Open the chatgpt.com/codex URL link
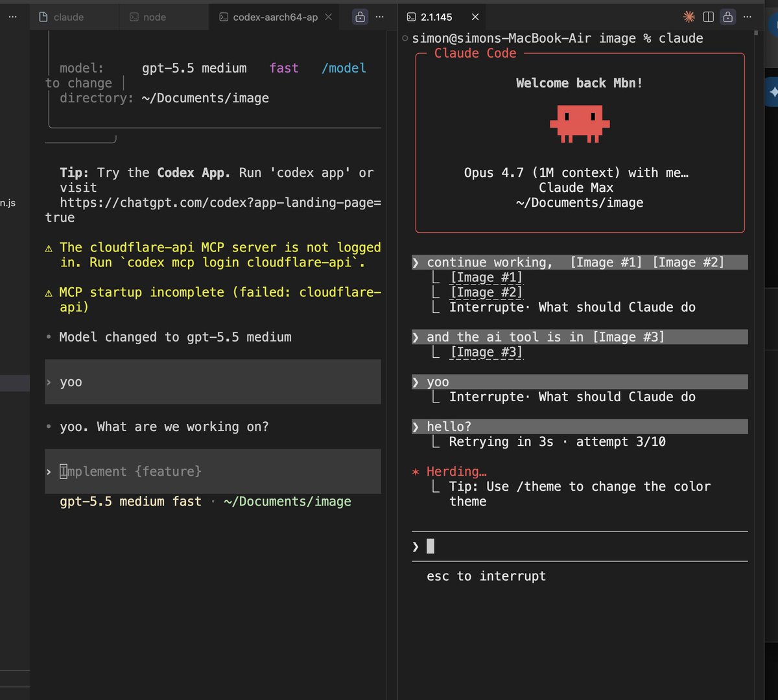 coord(220,203)
